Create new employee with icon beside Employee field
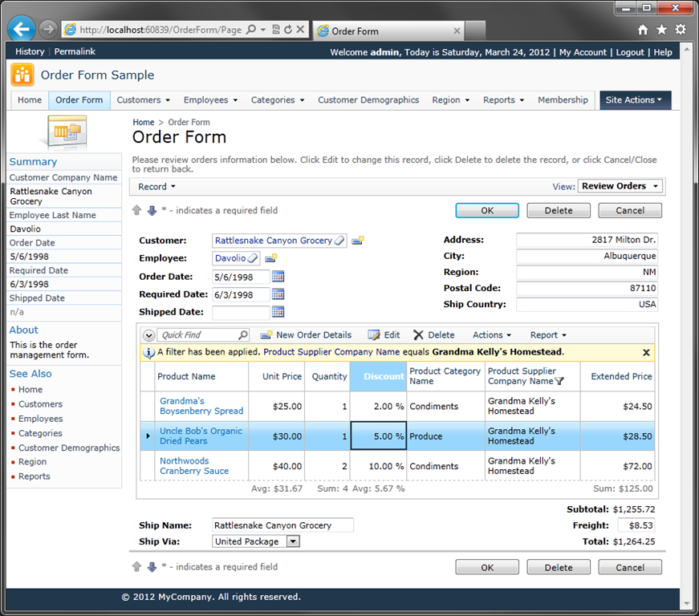The image size is (699, 616). coord(271,258)
